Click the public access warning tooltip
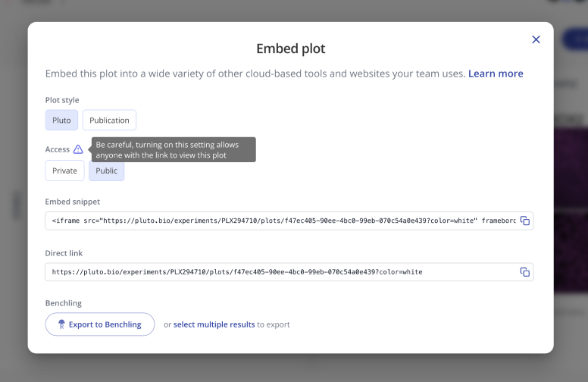588x382 pixels. 174,149
